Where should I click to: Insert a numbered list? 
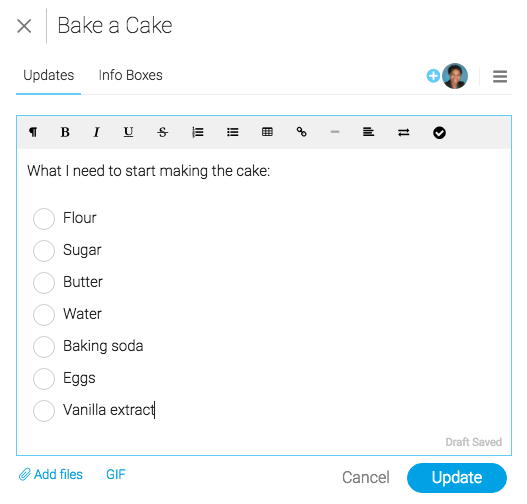[198, 132]
